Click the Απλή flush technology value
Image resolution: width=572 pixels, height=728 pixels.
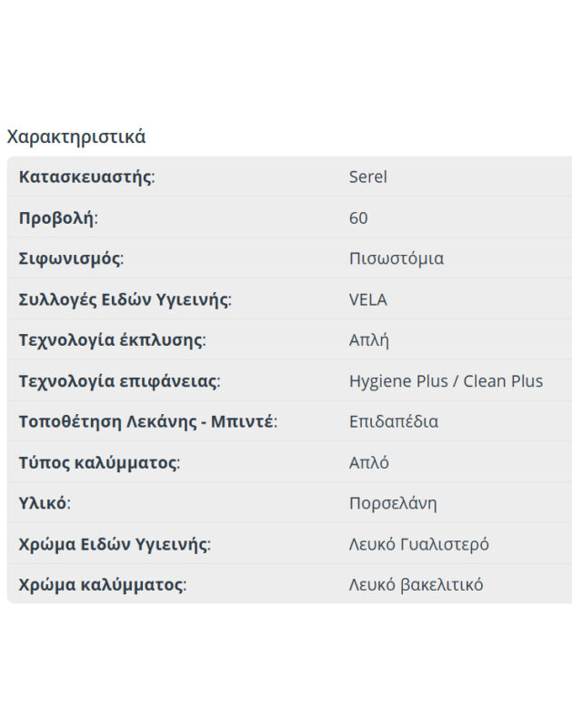click(x=368, y=340)
